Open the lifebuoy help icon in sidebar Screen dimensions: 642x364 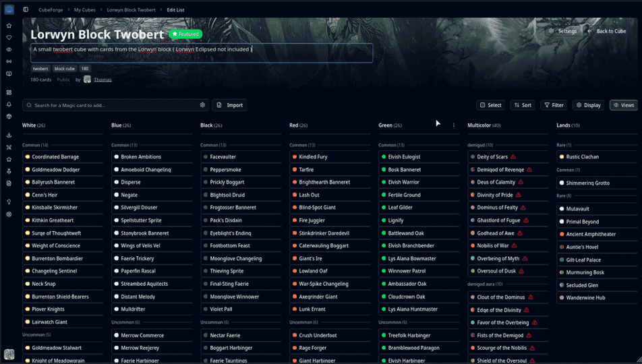click(9, 214)
